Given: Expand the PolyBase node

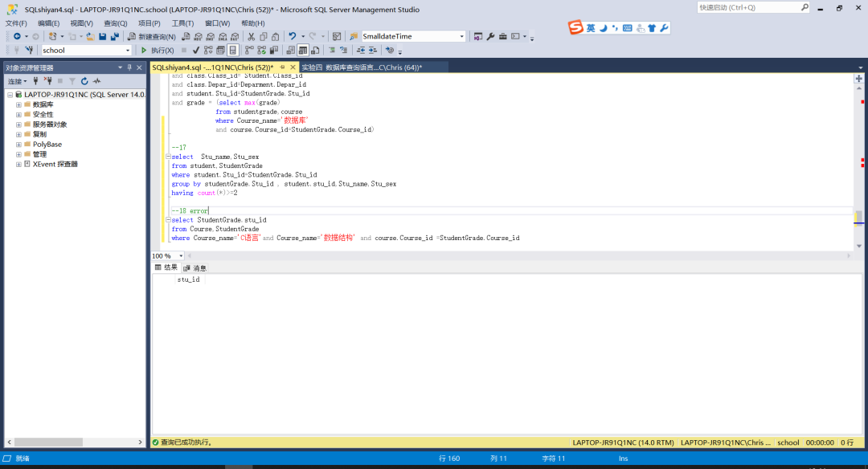Looking at the screenshot, I should pyautogui.click(x=18, y=145).
